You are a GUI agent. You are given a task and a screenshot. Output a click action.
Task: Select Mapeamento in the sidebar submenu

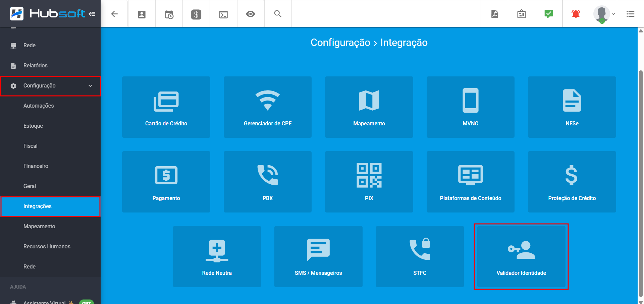coord(50,226)
